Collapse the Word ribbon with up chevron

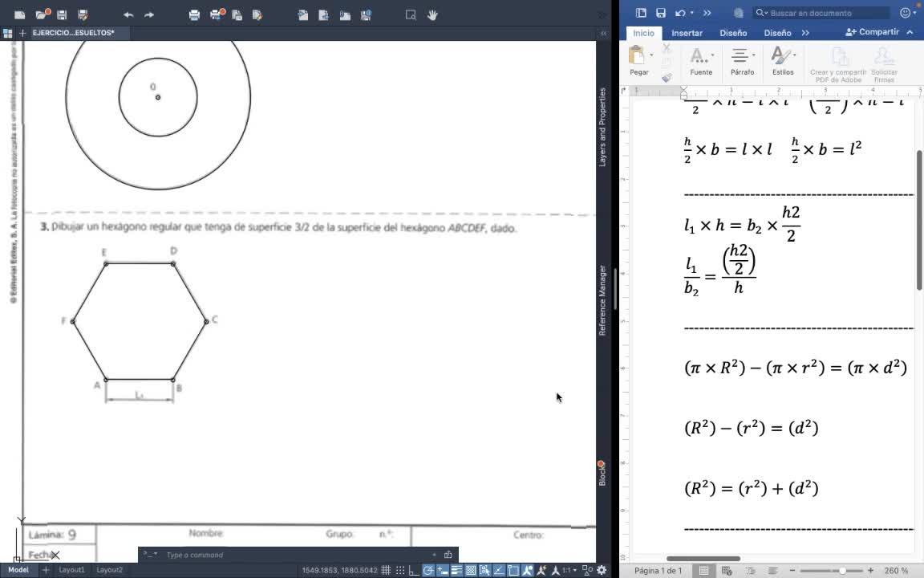[x=910, y=32]
